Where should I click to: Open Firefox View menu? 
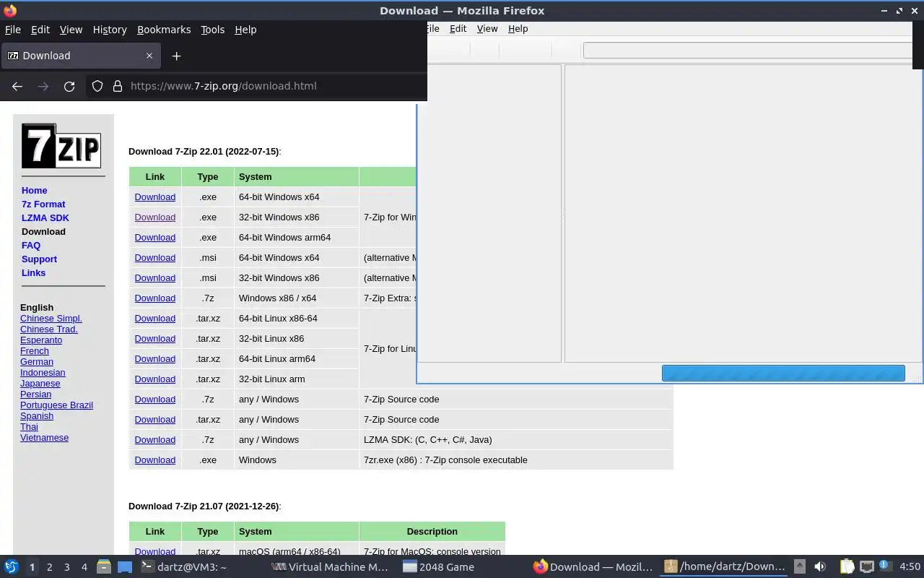71,30
